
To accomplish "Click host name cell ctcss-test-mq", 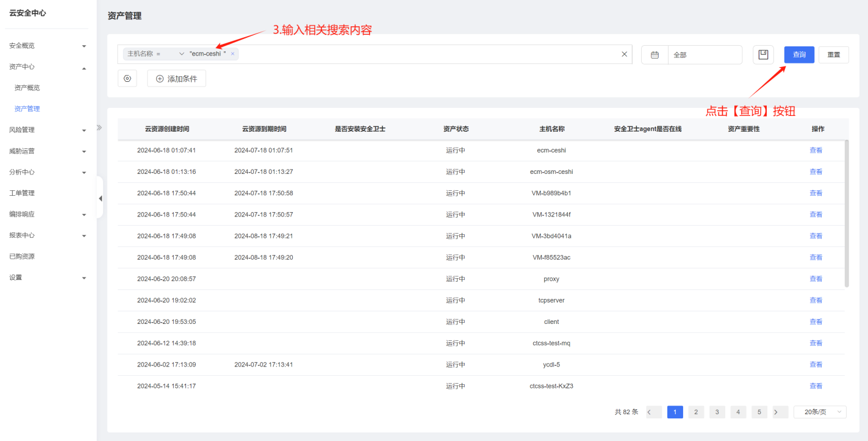I will (551, 343).
